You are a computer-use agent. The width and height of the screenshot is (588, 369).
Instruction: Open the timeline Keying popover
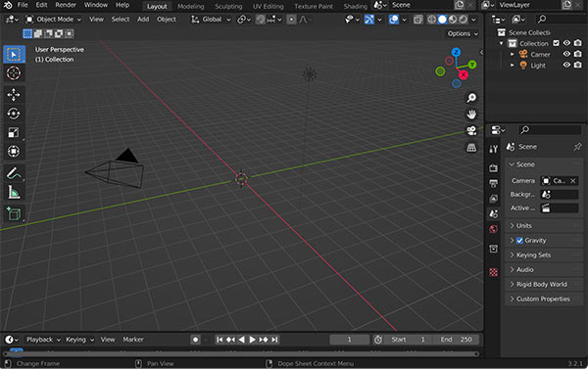pos(79,340)
